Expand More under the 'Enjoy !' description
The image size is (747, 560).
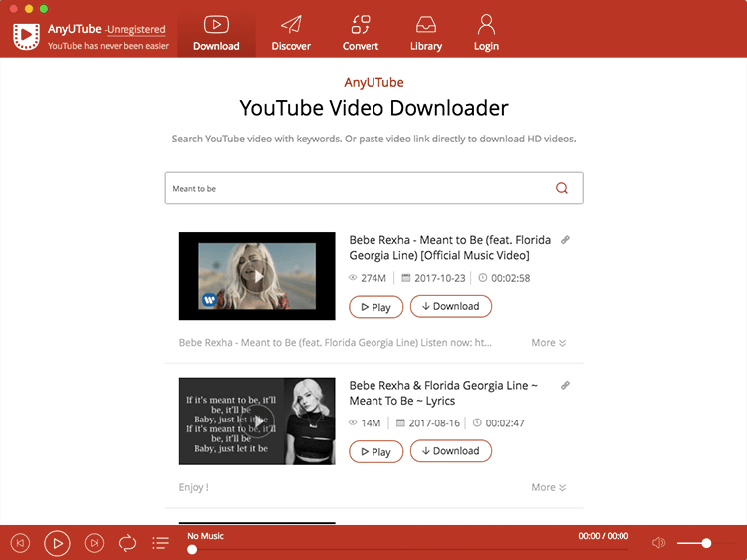[x=549, y=487]
